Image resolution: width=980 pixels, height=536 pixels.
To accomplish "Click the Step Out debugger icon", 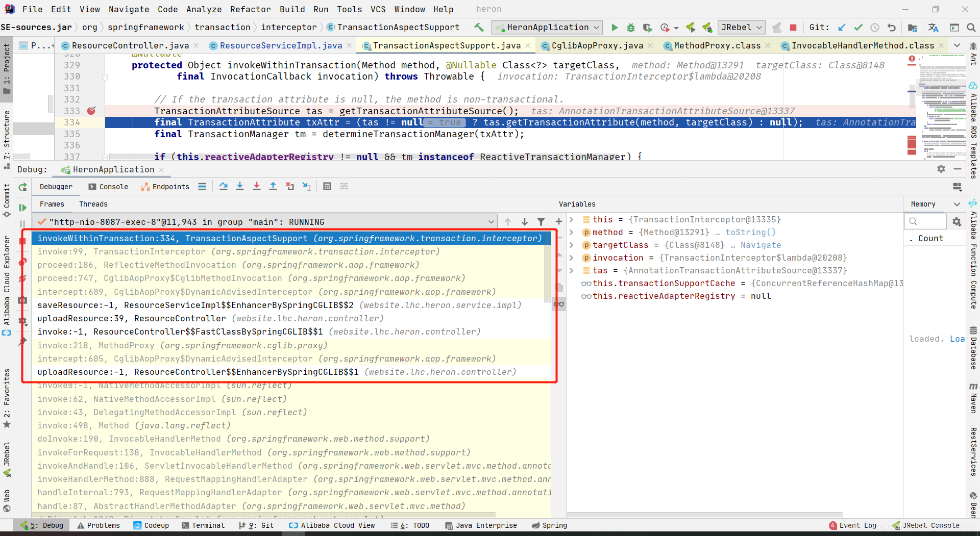I will (273, 187).
